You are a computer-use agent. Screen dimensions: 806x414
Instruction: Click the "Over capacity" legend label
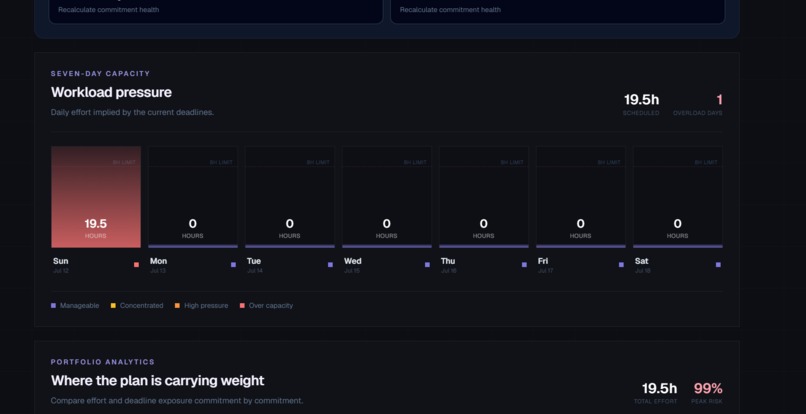271,305
